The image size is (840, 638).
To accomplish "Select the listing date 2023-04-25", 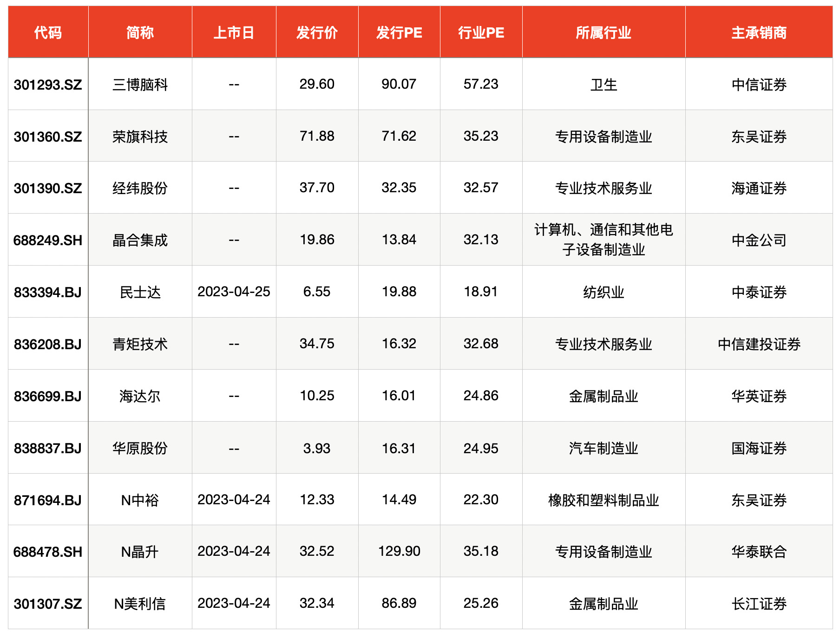I will click(x=234, y=292).
